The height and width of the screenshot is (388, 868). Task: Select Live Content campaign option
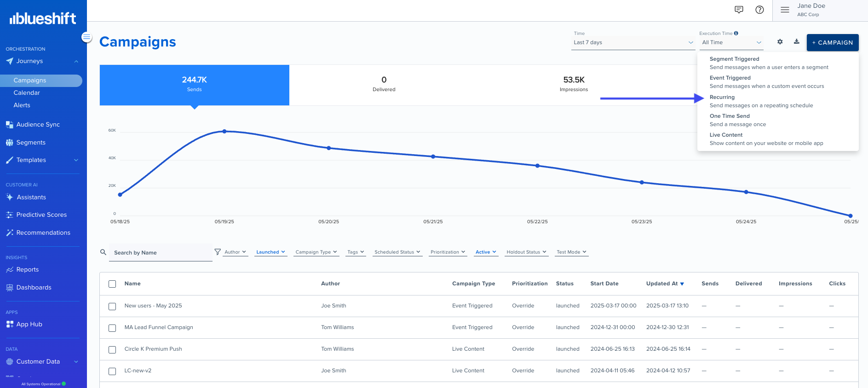tap(778, 139)
